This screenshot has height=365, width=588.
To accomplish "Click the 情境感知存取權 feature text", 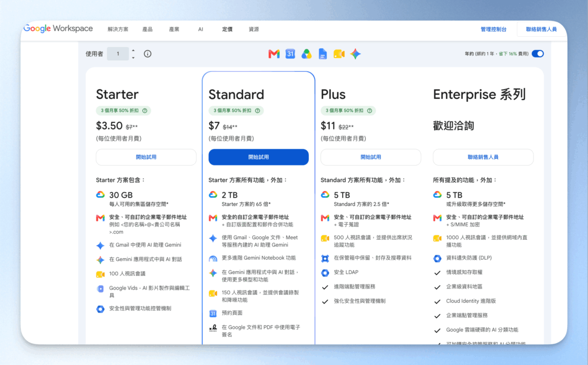I will coord(464,272).
